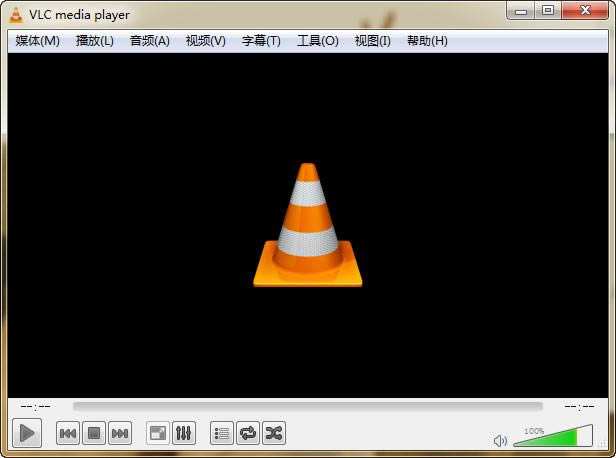Open the 视图(I) menu

coord(372,40)
